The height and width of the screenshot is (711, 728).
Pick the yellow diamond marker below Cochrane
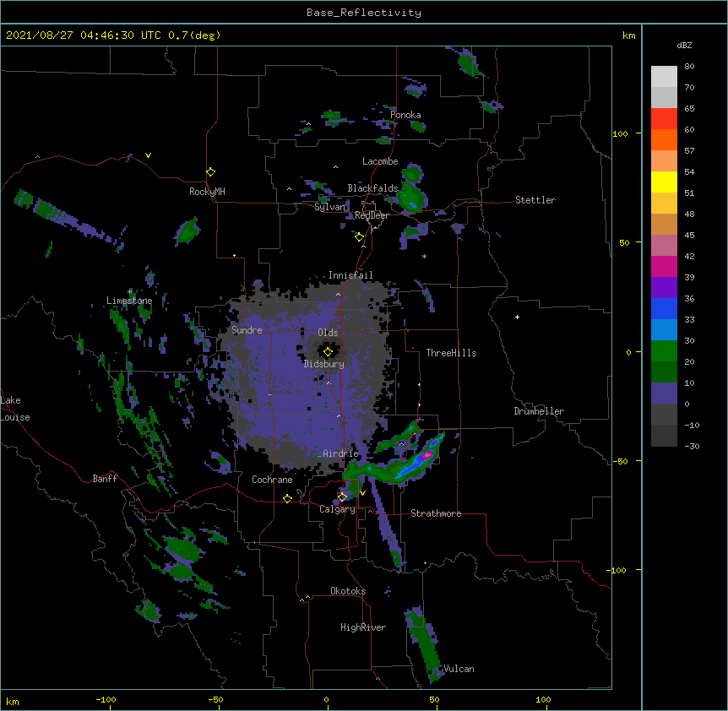coord(287,498)
